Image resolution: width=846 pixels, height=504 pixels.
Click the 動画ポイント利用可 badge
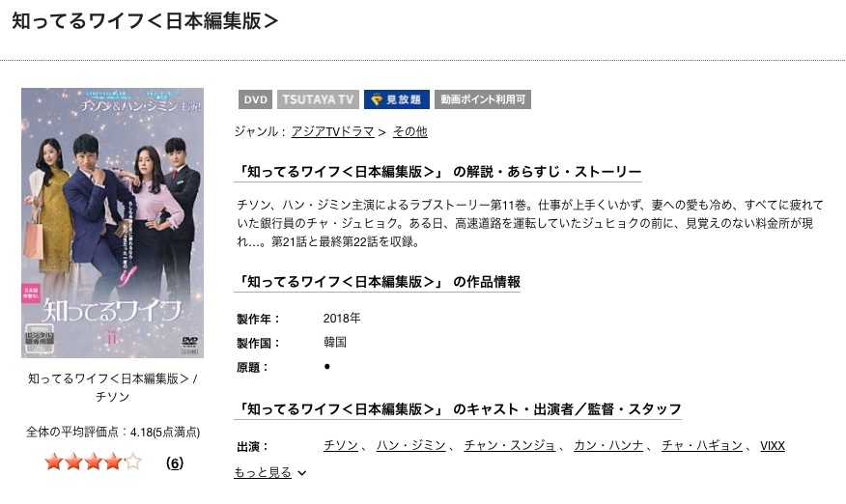(x=483, y=99)
